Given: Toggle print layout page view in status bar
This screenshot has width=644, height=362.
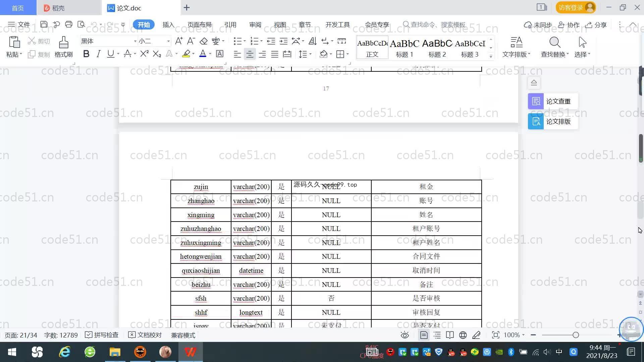Looking at the screenshot, I should tap(424, 335).
